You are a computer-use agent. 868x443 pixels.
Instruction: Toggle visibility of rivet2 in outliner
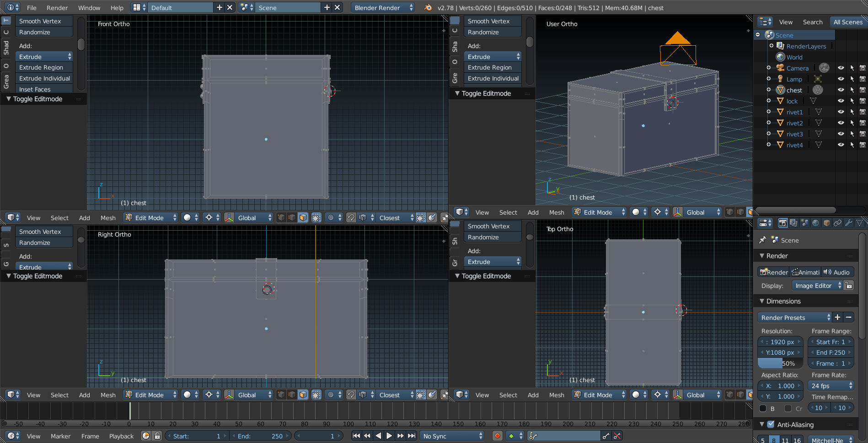pyautogui.click(x=841, y=123)
